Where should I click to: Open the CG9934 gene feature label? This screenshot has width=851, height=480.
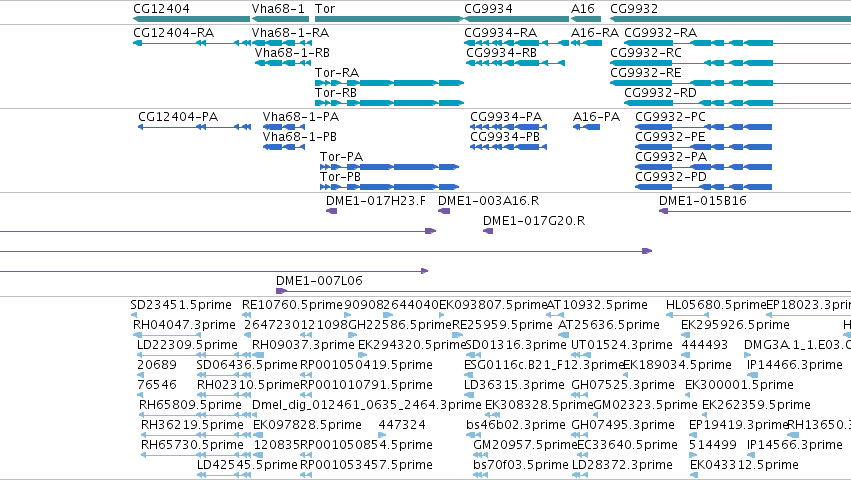tap(488, 9)
